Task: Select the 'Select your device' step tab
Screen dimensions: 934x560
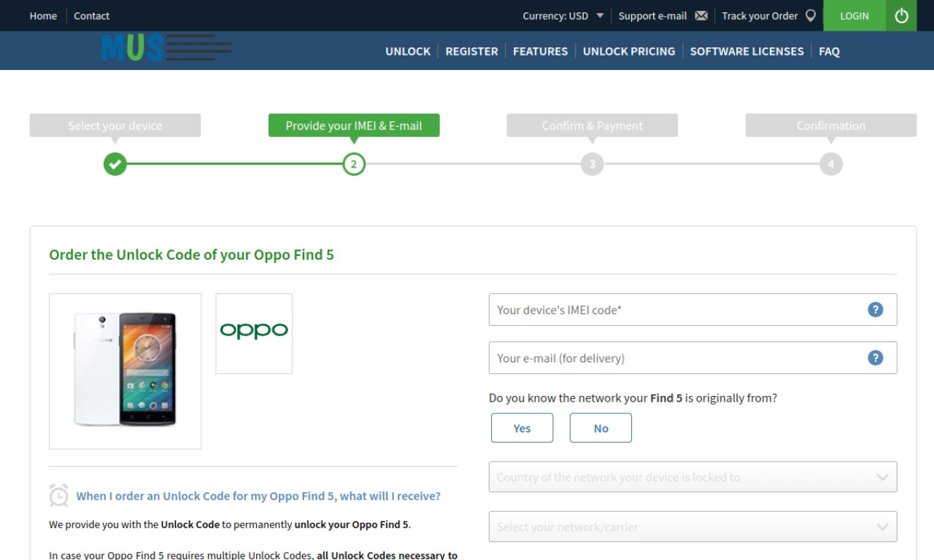Action: click(x=115, y=125)
